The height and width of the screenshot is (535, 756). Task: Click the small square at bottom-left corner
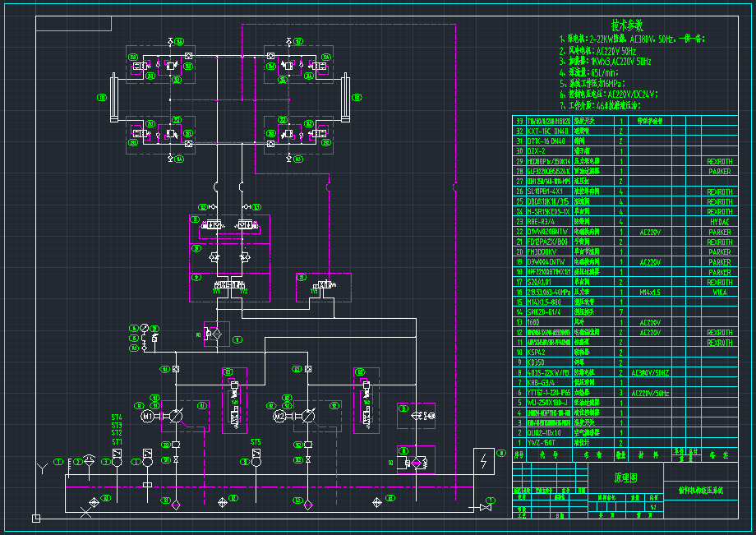tap(35, 519)
